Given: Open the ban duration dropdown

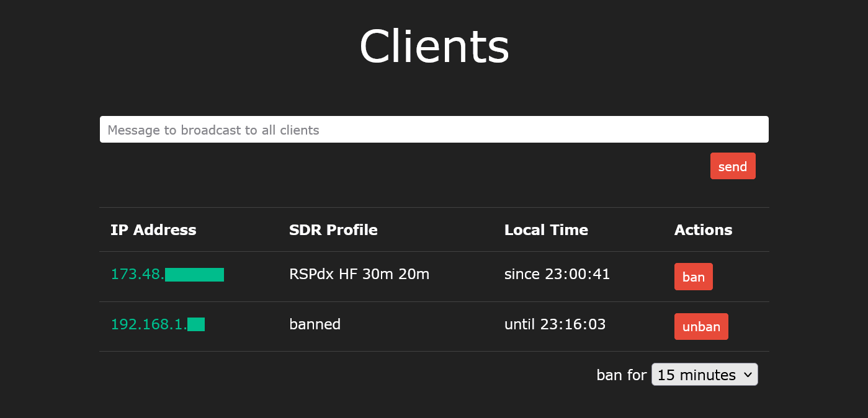Looking at the screenshot, I should pos(704,375).
